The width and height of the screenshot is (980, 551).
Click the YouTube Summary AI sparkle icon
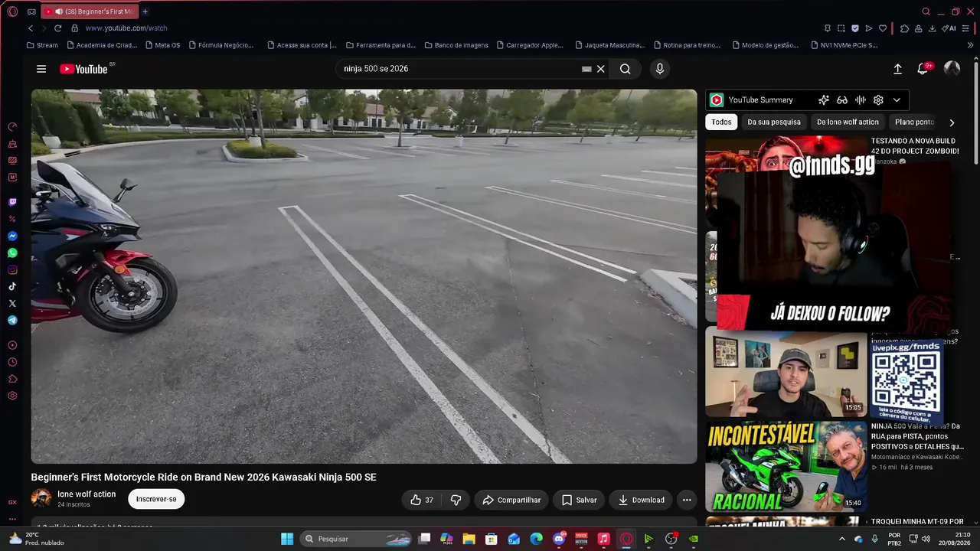[824, 100]
